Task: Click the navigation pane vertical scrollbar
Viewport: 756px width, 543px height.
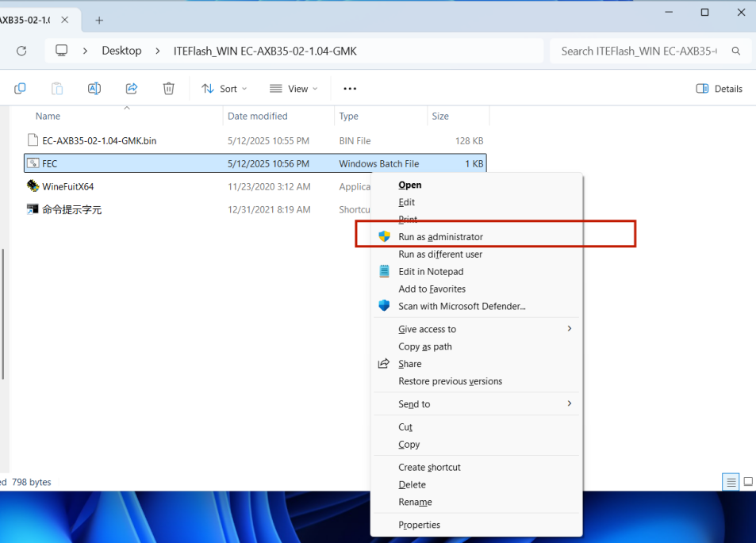Action: (x=3, y=314)
